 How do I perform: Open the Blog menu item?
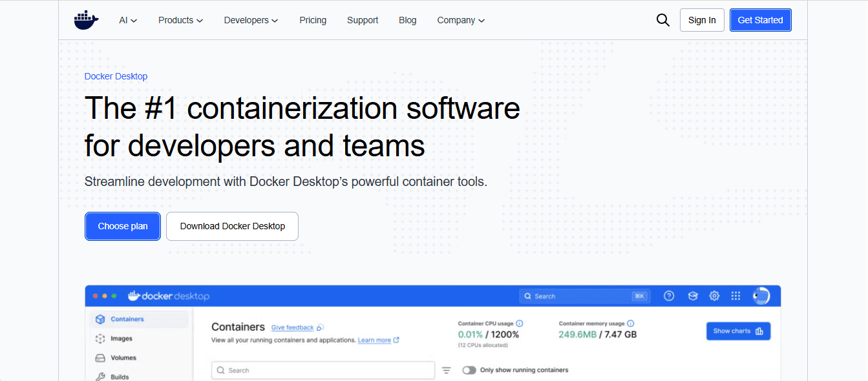click(x=407, y=20)
